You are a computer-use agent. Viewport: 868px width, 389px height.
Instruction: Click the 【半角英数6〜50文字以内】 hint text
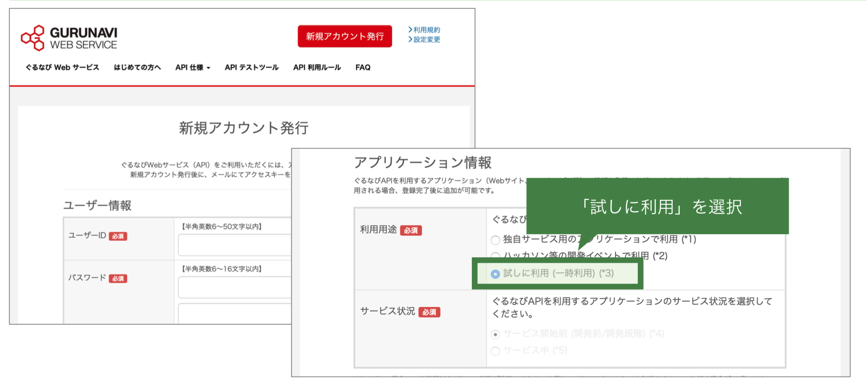click(222, 227)
